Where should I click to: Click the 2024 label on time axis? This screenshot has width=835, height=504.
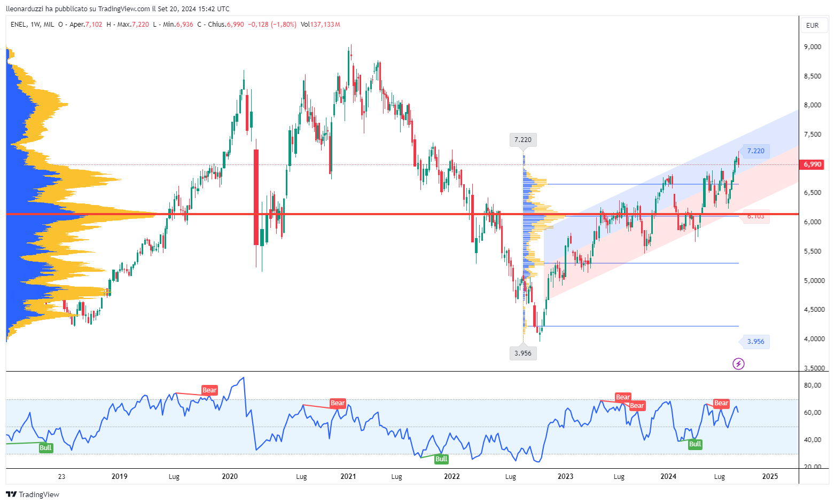coord(668,476)
